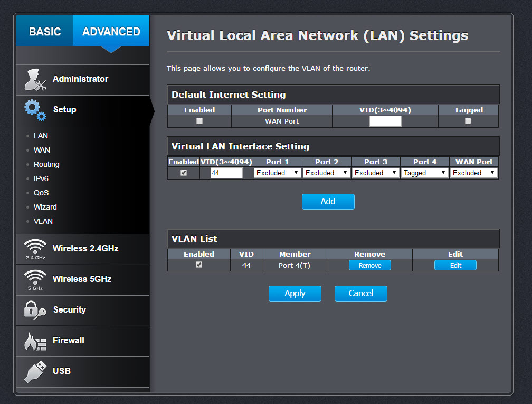Remove the VLAN 44 entry
The height and width of the screenshot is (404, 532).
369,265
